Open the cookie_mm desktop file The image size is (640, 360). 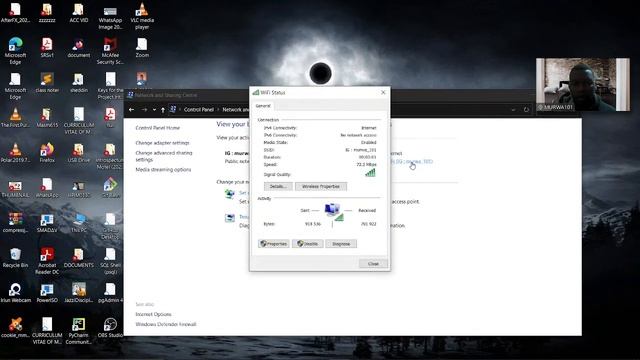pyautogui.click(x=15, y=328)
